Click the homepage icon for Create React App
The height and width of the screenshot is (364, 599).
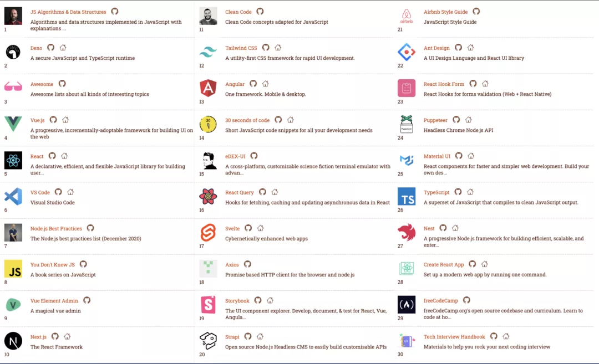485,264
